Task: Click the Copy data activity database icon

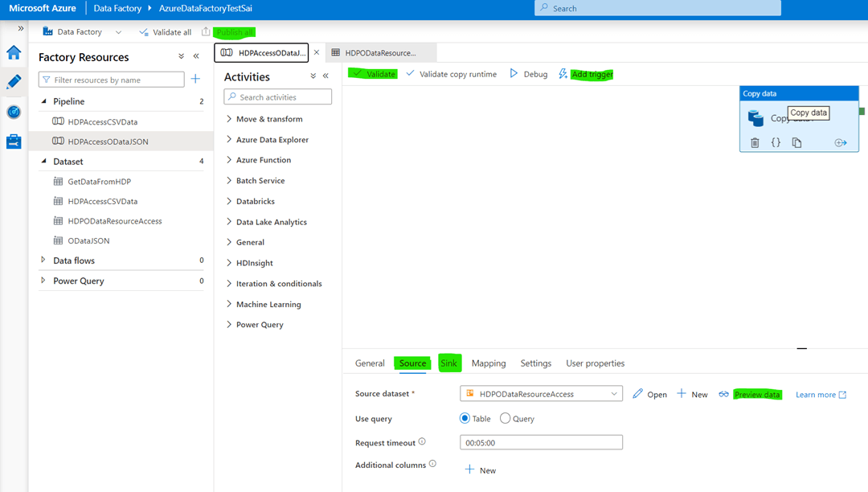Action: pyautogui.click(x=755, y=118)
